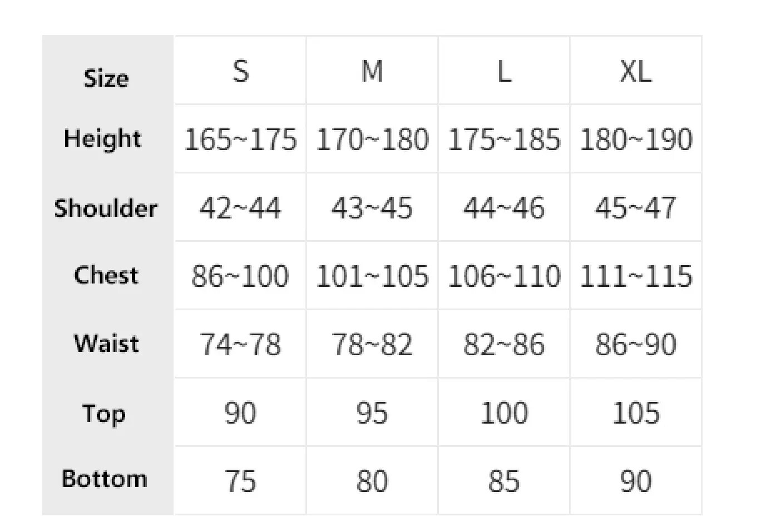Click the Chest row label

coord(106,275)
